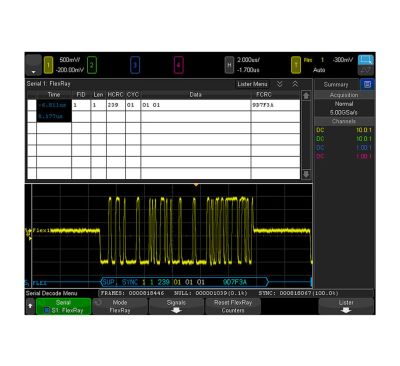Click the FRAMES counter readout
The height and width of the screenshot is (366, 400).
(132, 293)
